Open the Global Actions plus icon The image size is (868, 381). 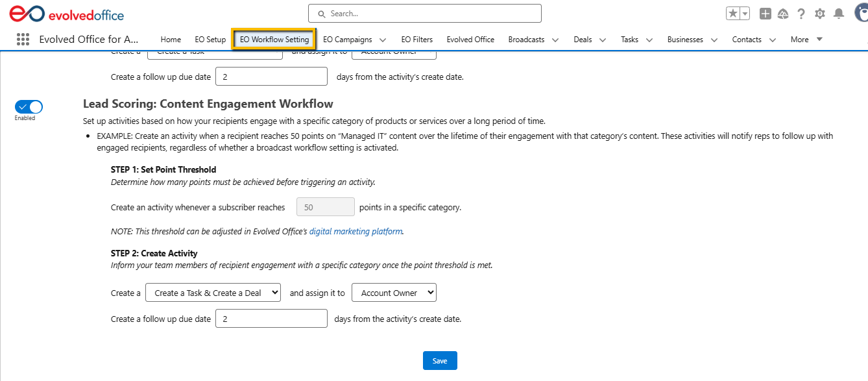pos(766,14)
